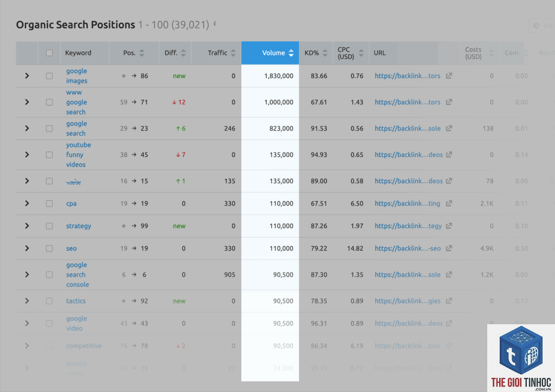
Task: Open backlink URL ending in gies
Action: tap(408, 300)
